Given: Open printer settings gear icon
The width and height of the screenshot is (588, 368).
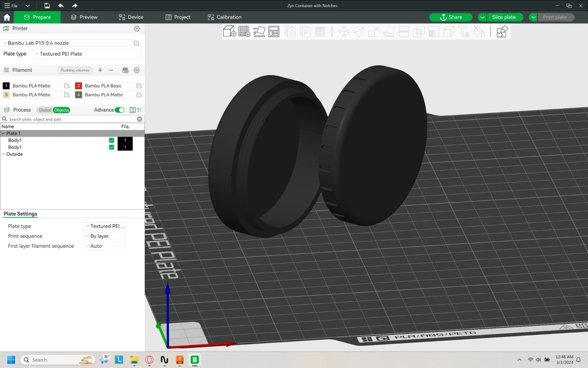Looking at the screenshot, I should (x=137, y=28).
